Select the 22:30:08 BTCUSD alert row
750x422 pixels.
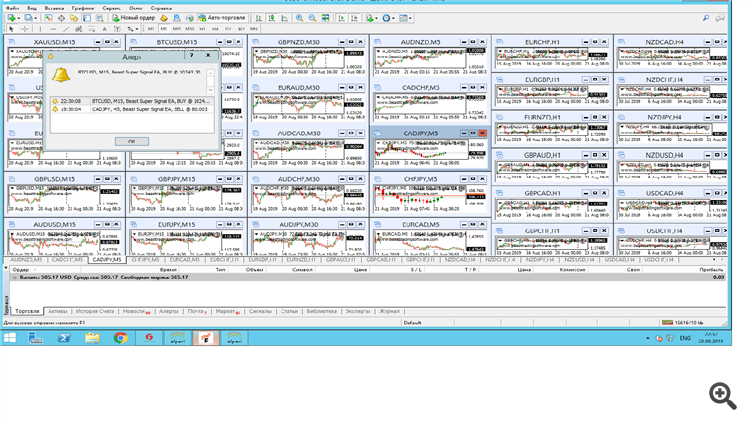(x=132, y=101)
